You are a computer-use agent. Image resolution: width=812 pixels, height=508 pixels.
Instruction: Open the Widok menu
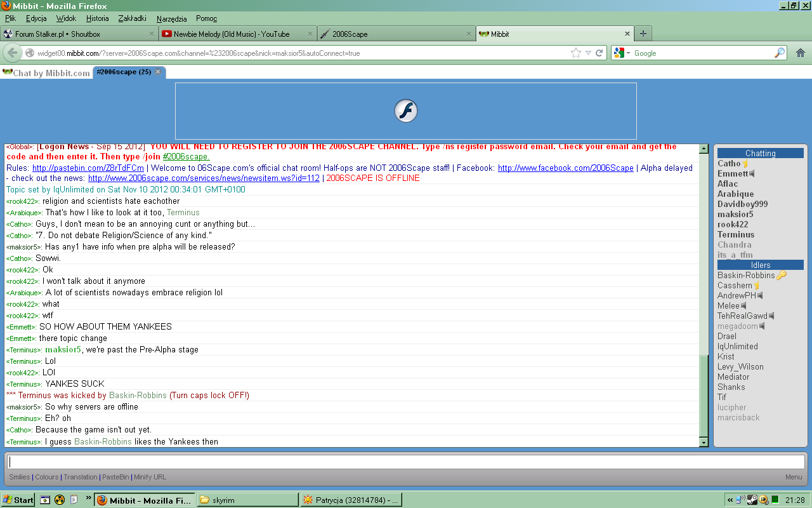click(x=66, y=18)
